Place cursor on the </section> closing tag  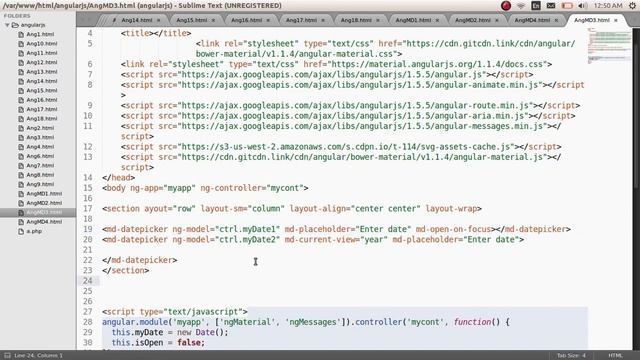126,271
